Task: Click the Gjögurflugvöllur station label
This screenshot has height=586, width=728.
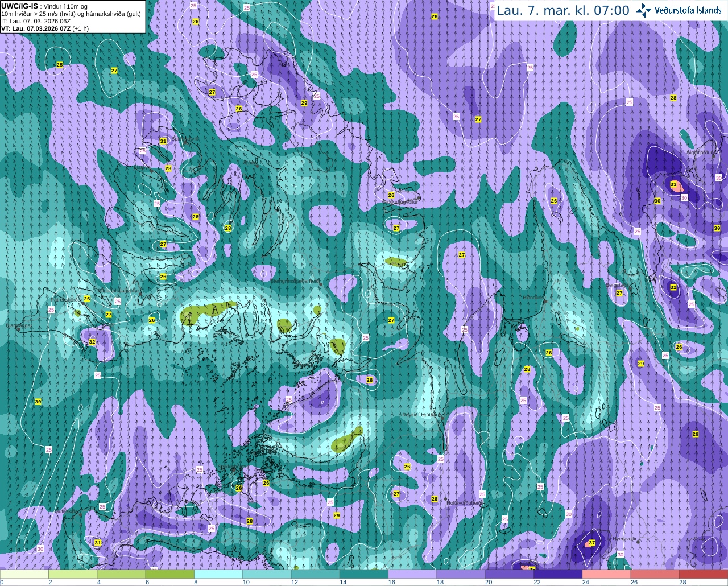Action: (x=400, y=201)
